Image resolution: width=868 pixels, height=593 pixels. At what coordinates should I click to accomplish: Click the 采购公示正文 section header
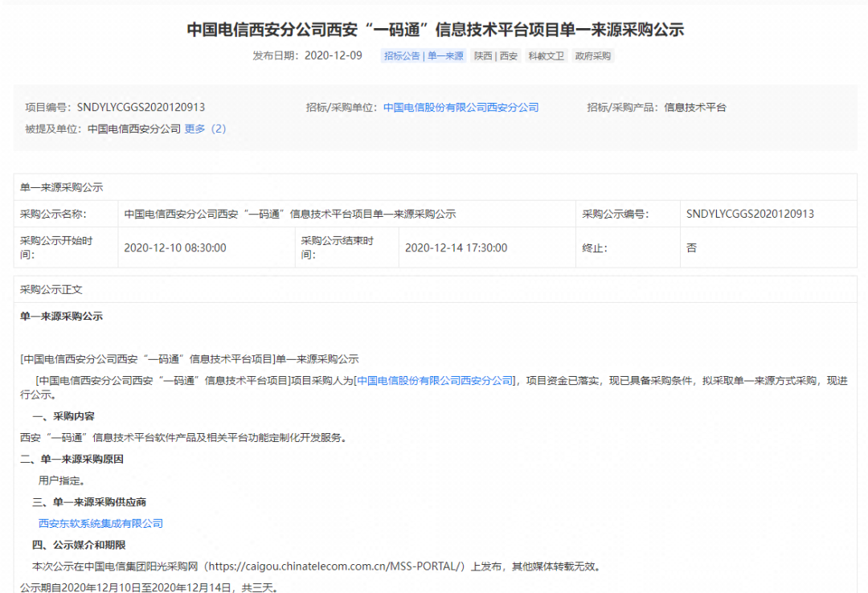click(x=51, y=289)
